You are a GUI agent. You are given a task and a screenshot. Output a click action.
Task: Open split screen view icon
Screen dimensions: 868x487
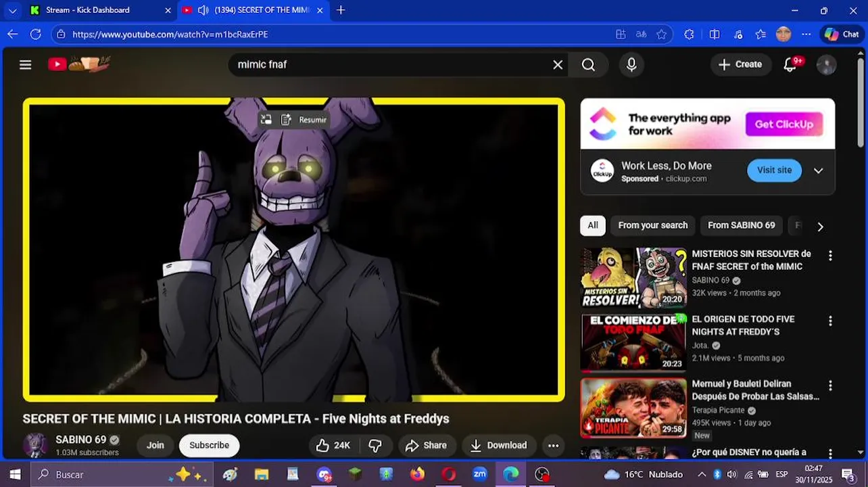click(x=715, y=34)
